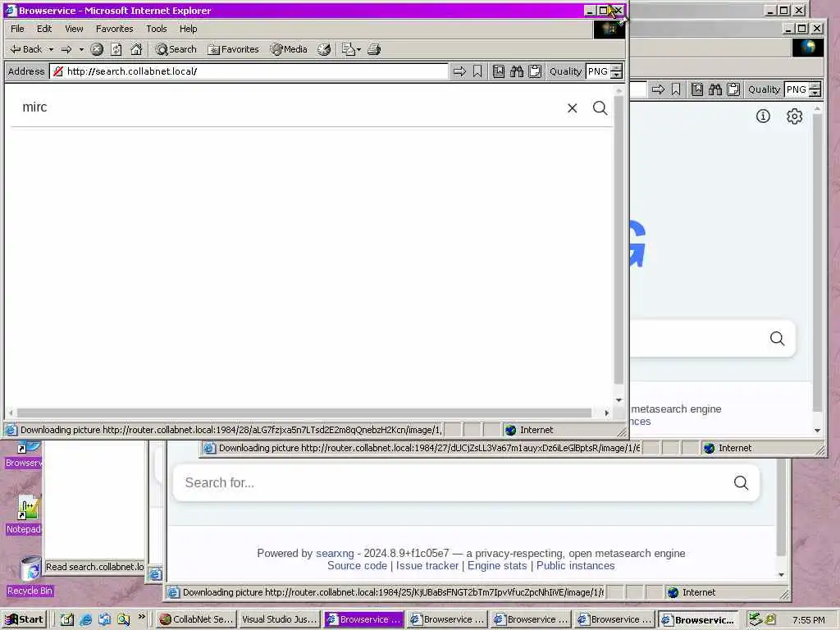Click the bookmark icon in the front address bar
This screenshot has height=630, width=840.
coord(477,71)
